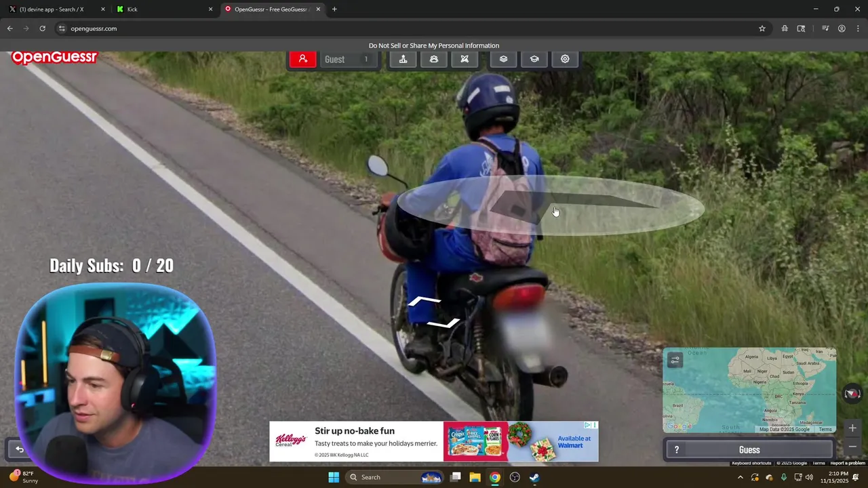
Task: Click the return to start arrow
Action: tap(20, 449)
